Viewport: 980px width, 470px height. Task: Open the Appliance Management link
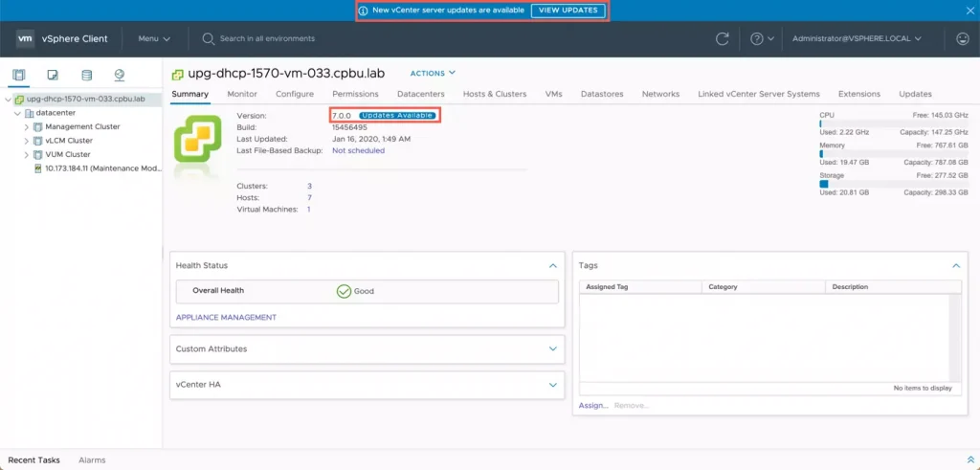click(226, 317)
